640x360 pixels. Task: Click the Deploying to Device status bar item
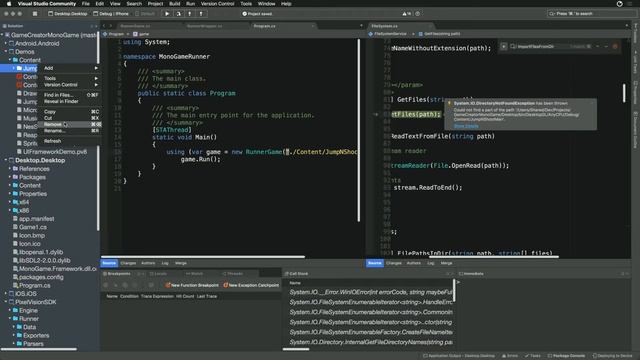612,356
